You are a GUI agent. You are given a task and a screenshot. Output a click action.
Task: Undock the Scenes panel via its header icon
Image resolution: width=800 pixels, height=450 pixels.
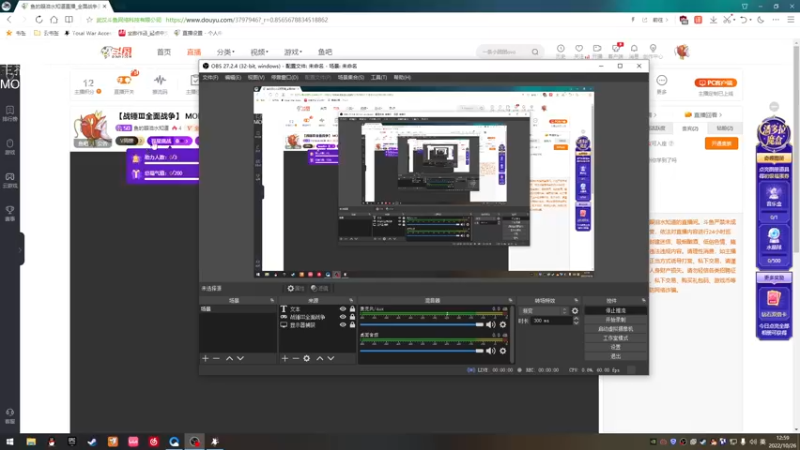(x=272, y=301)
